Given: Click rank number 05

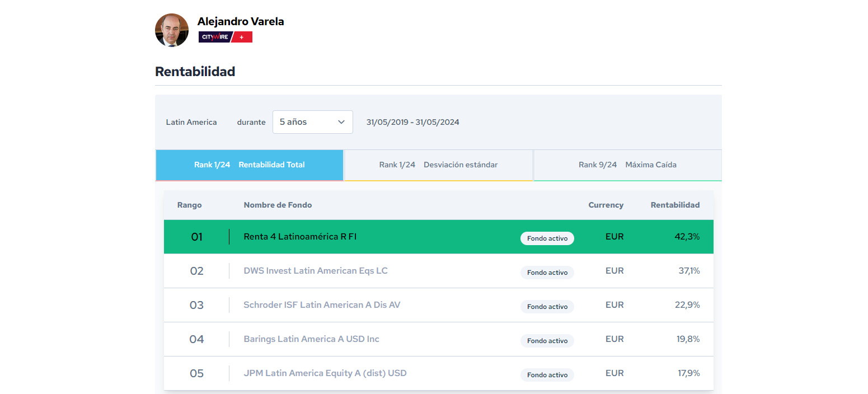Looking at the screenshot, I should pyautogui.click(x=197, y=373).
